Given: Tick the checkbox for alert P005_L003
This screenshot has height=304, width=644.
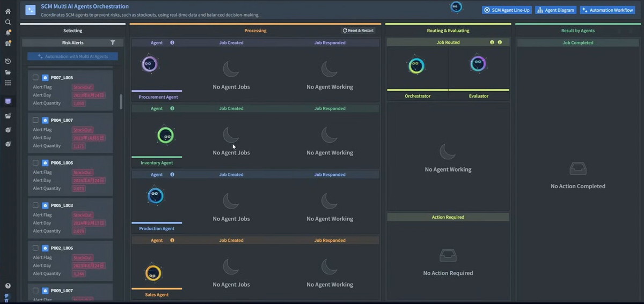Looking at the screenshot, I should [36, 205].
